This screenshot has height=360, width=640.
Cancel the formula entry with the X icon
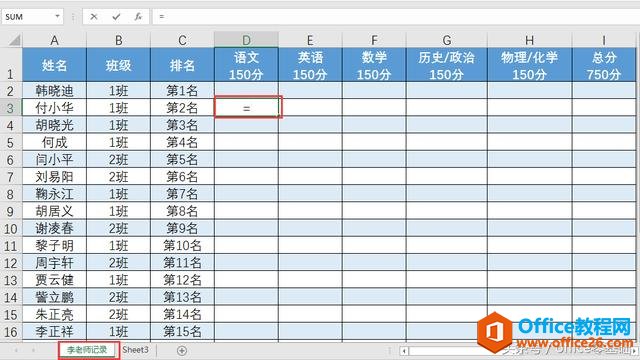pos(94,17)
